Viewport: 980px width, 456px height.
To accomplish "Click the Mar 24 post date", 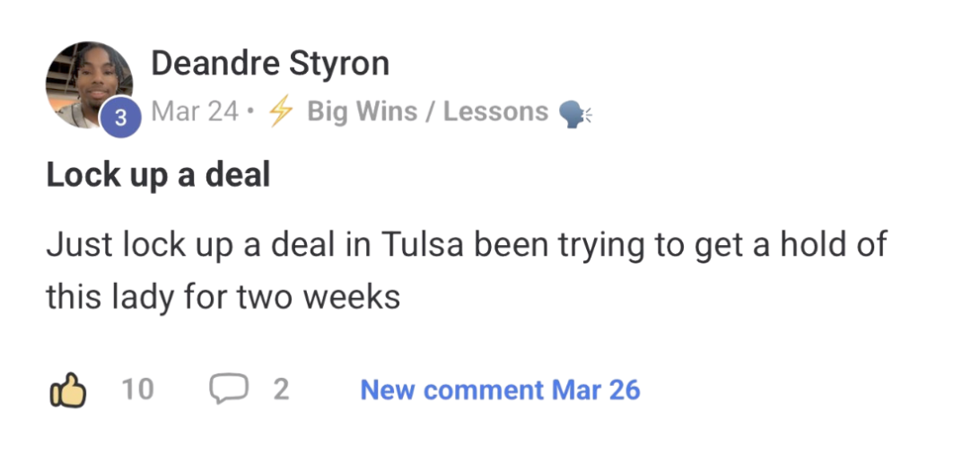I will (x=195, y=111).
